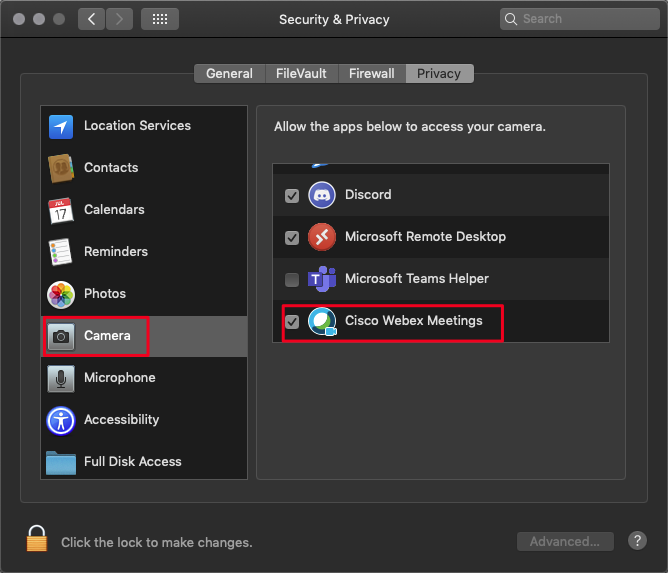Switch to the General tab
This screenshot has width=668, height=573.
pyautogui.click(x=229, y=74)
